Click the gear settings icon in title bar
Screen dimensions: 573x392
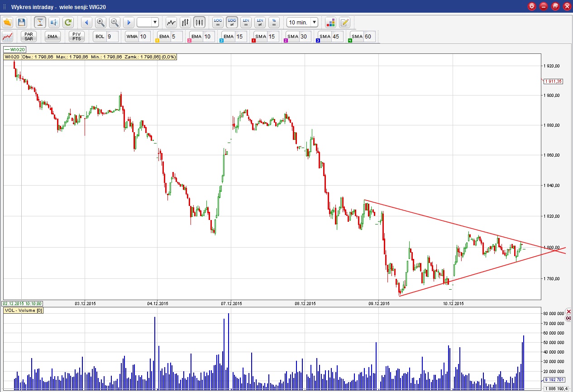point(532,6)
